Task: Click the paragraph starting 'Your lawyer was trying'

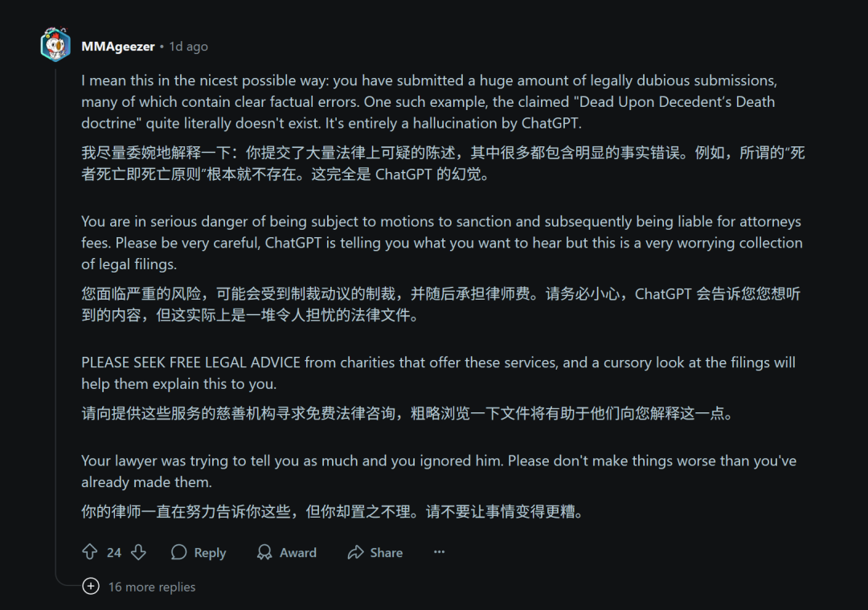Action: [439, 471]
